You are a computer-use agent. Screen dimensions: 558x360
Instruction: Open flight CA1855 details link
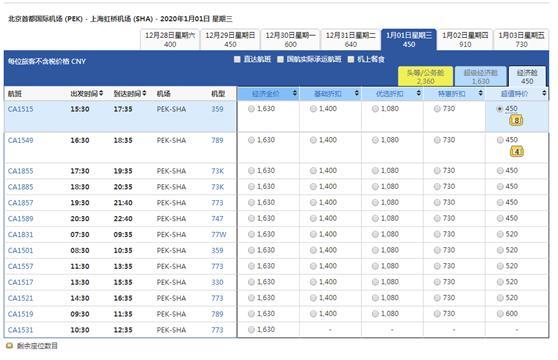(21, 171)
